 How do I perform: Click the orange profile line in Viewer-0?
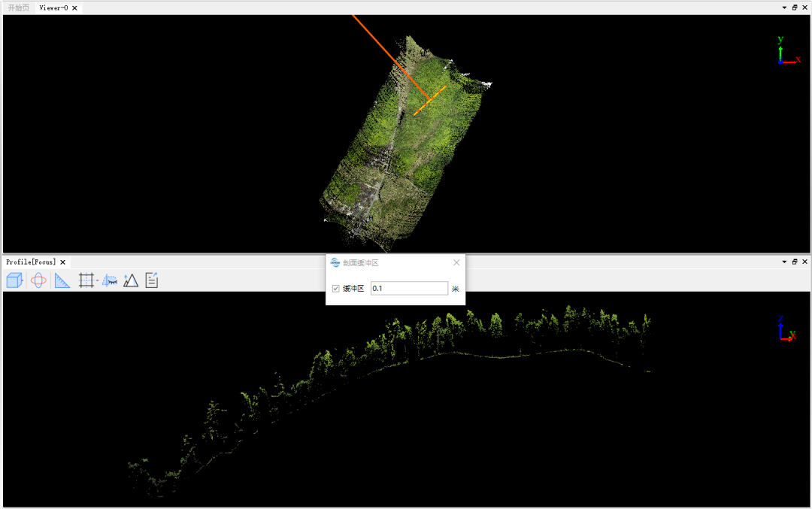pos(392,57)
